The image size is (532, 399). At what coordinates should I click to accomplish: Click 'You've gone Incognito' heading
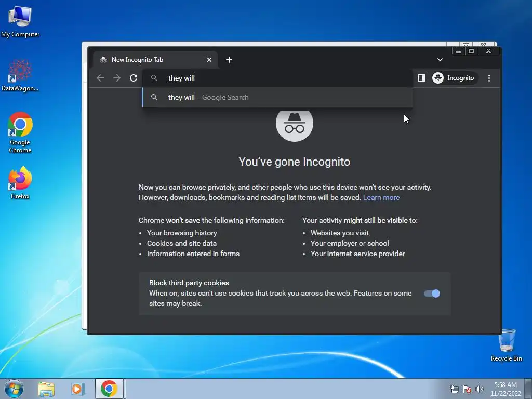294,162
